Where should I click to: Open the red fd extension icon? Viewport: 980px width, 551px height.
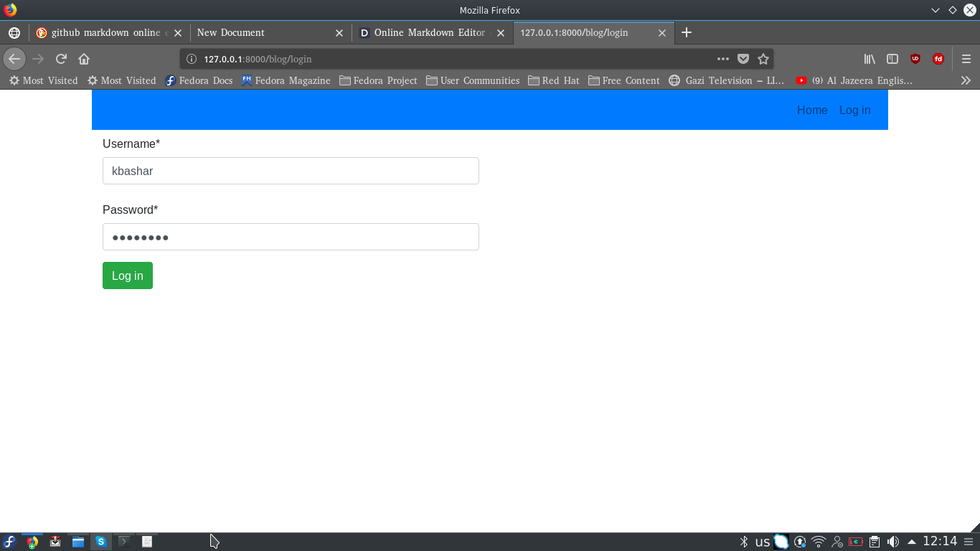[938, 59]
